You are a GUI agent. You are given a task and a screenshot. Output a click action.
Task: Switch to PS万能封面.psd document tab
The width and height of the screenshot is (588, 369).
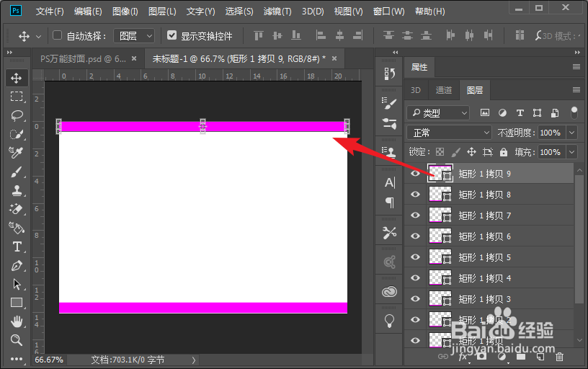point(84,59)
